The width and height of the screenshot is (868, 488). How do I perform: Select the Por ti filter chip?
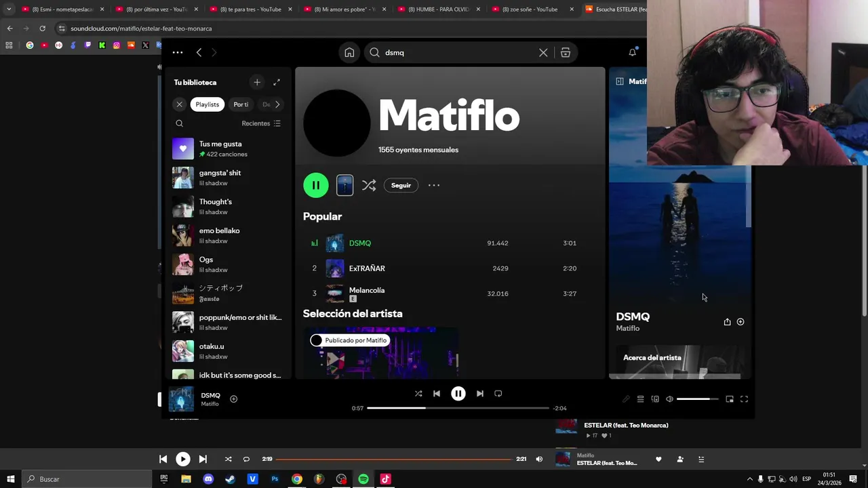coord(241,104)
